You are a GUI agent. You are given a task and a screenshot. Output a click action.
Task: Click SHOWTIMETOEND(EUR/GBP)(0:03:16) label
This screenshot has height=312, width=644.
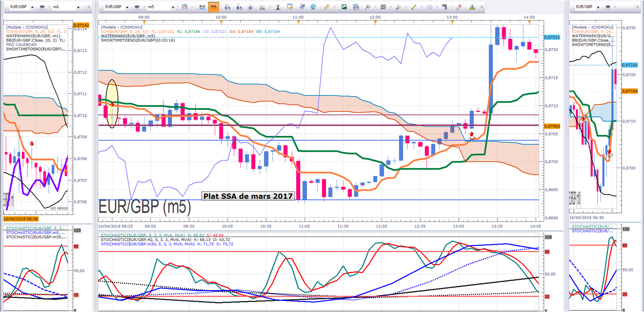(138, 40)
